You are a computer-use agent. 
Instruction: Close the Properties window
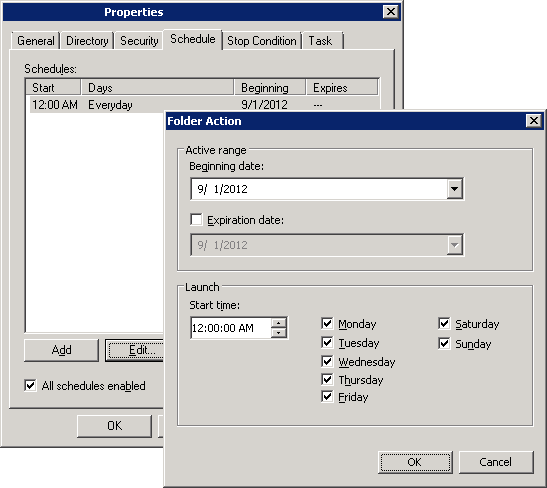tap(391, 12)
